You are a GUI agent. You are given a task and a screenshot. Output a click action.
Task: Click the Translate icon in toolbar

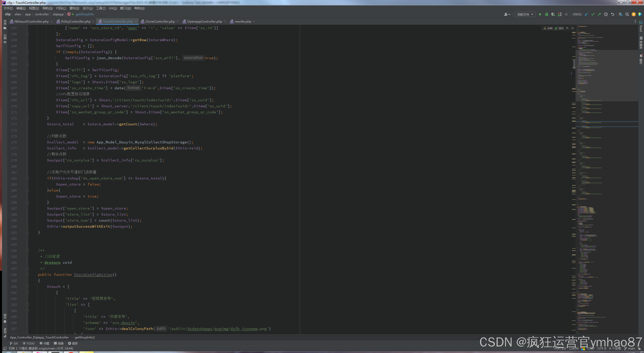[x=620, y=14]
